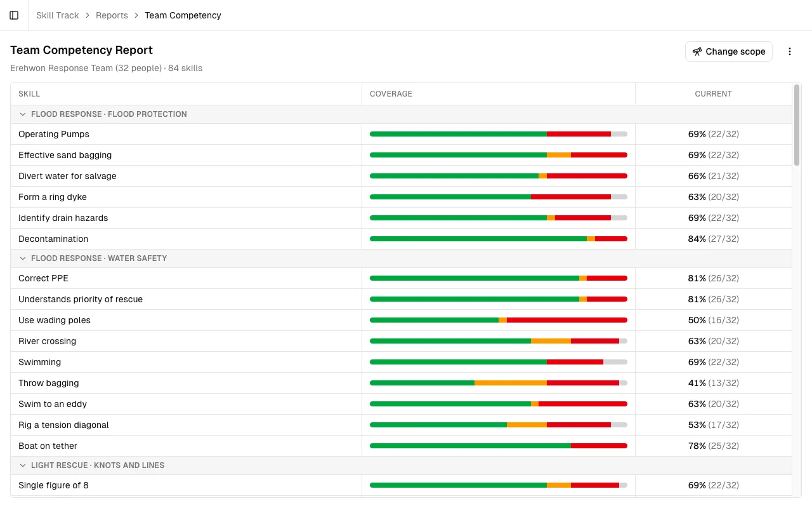Select the River crossing skill

(x=47, y=341)
